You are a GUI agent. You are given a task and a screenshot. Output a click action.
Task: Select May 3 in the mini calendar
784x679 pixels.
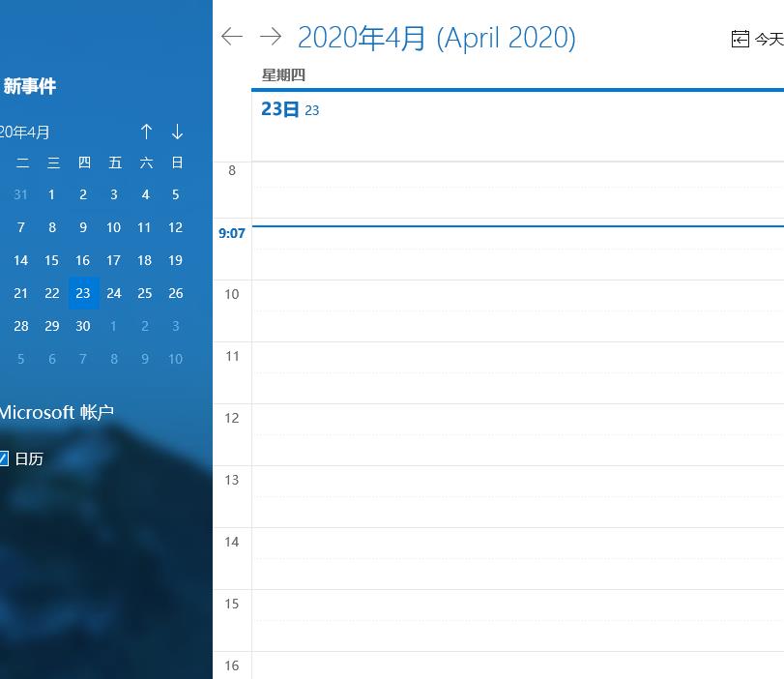tap(176, 326)
